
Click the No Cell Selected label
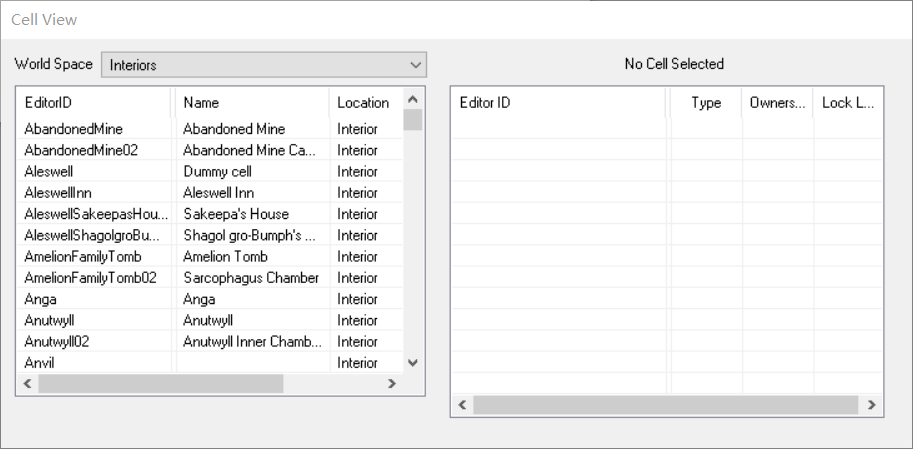(674, 63)
